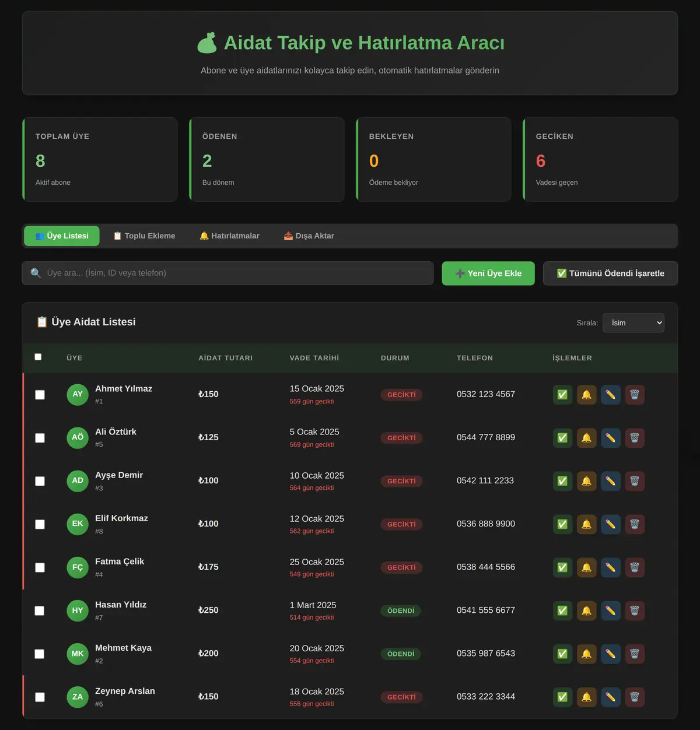Check the box for Zeynep Arslan
Viewport: 700px width, 730px height.
coord(40,697)
